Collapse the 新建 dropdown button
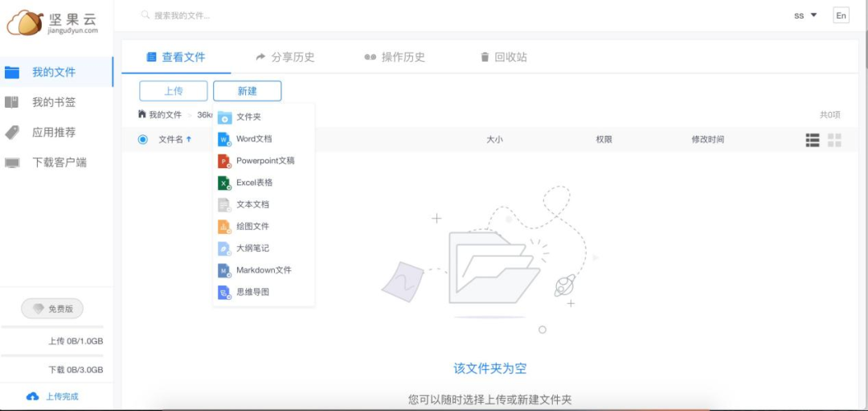 tap(247, 91)
